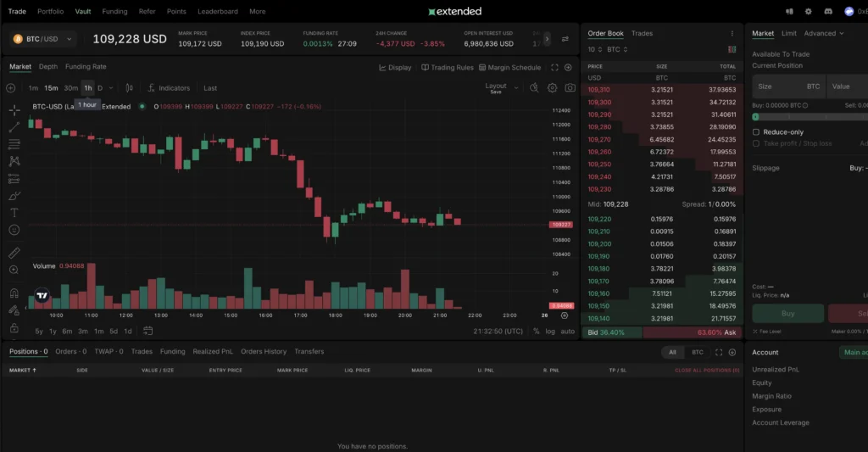868x452 pixels.
Task: Open the emoji icons tool
Action: click(14, 230)
